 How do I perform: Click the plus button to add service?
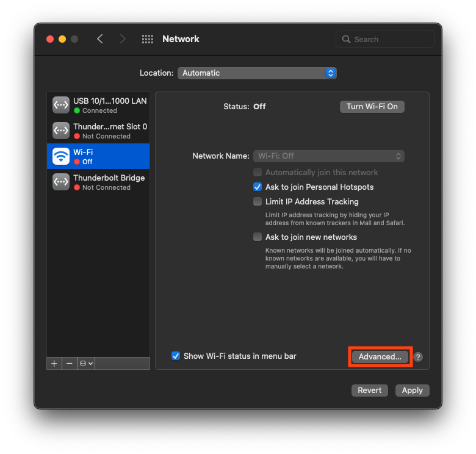pos(54,363)
